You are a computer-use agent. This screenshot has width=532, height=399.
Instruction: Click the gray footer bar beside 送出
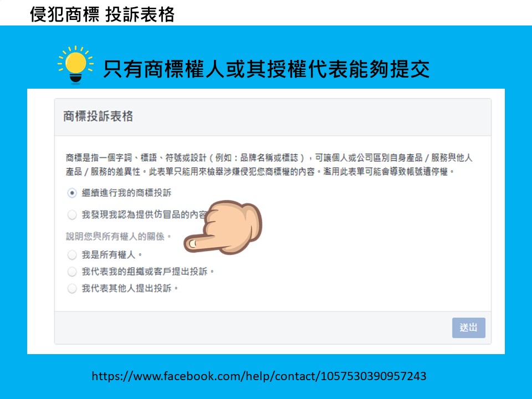click(253, 328)
